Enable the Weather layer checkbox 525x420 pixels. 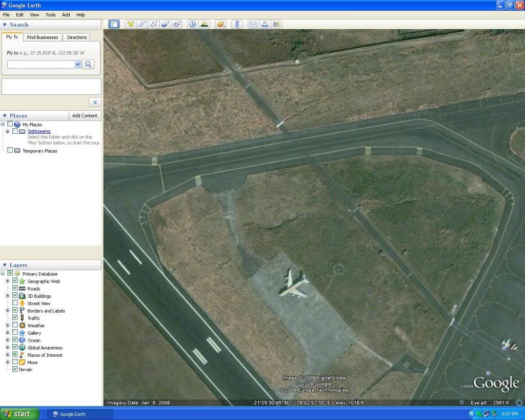tap(15, 325)
